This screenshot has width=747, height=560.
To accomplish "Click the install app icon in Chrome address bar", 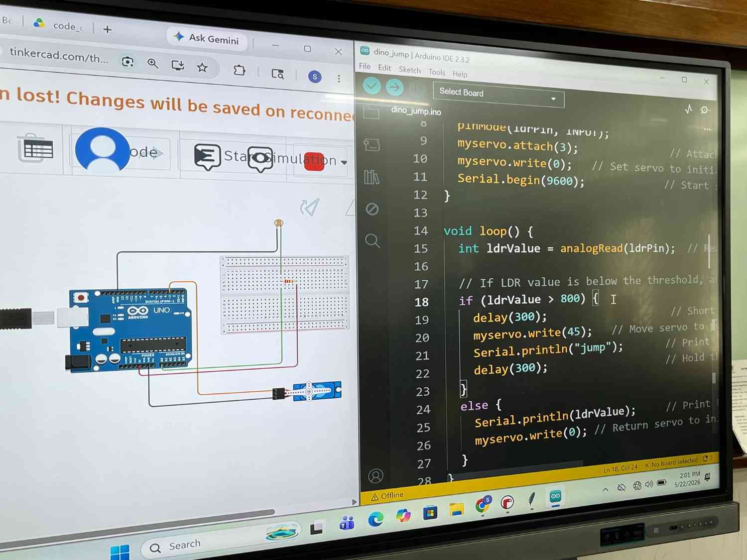I will (x=178, y=65).
